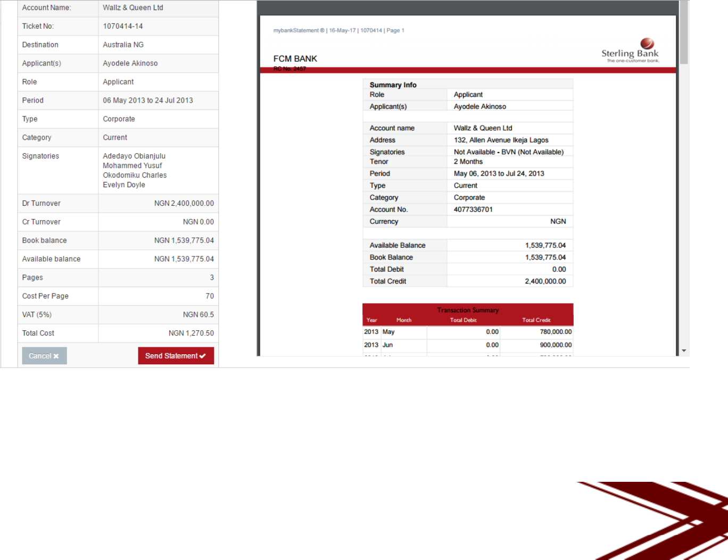The image size is (728, 560).
Task: Click the statement's Signatories value Not Available - BVN
Action: click(509, 152)
